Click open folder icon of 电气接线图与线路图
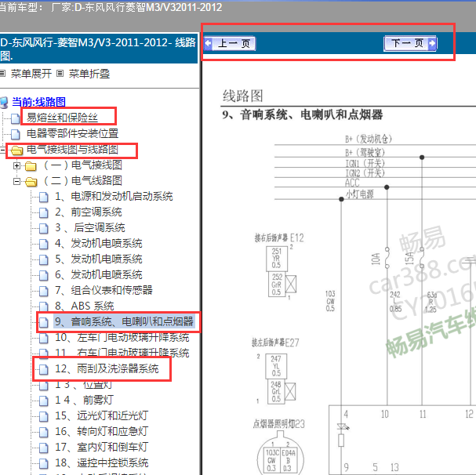Screen dimensions: 476x475 click(x=16, y=150)
